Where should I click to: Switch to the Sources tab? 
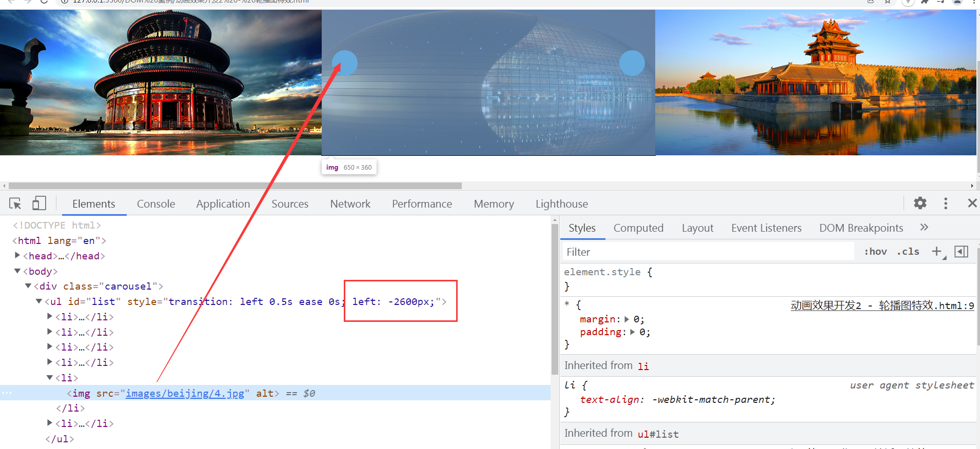click(x=290, y=204)
